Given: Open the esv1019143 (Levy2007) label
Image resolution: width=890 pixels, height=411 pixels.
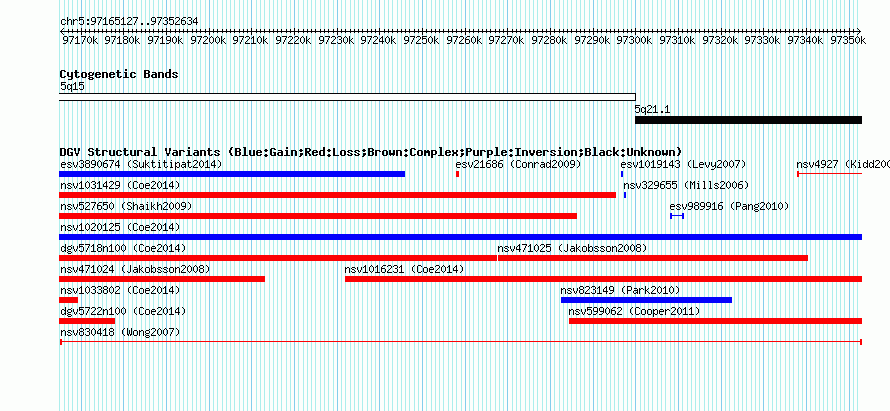Looking at the screenshot, I should pyautogui.click(x=683, y=165).
